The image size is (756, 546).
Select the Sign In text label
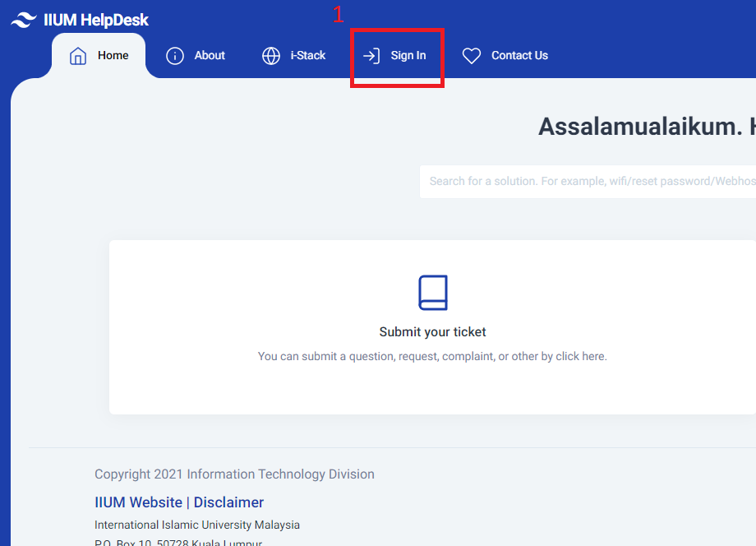408,56
